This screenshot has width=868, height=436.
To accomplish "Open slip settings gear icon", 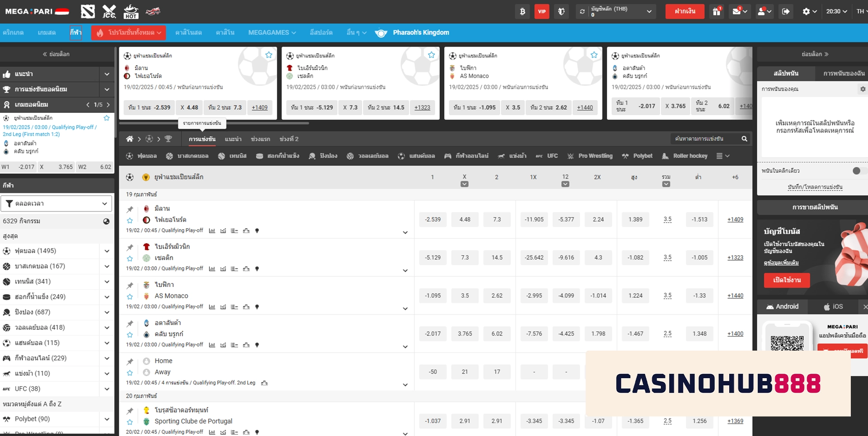I will point(863,89).
